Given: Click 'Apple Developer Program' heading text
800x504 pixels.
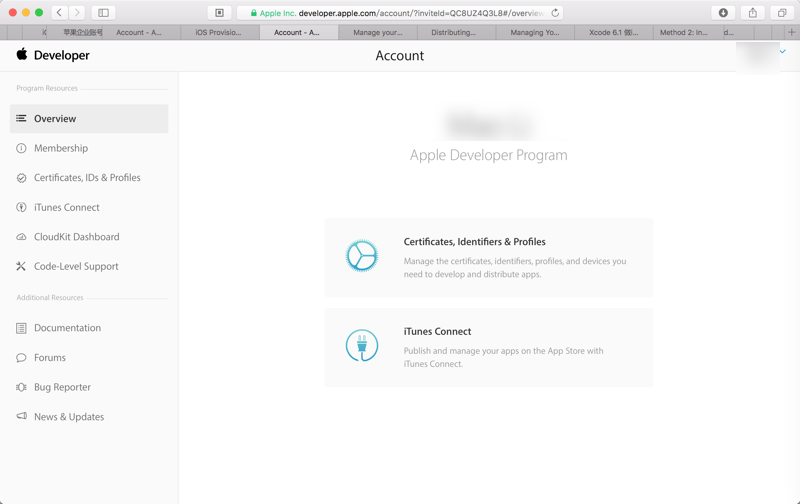Looking at the screenshot, I should pyautogui.click(x=488, y=155).
